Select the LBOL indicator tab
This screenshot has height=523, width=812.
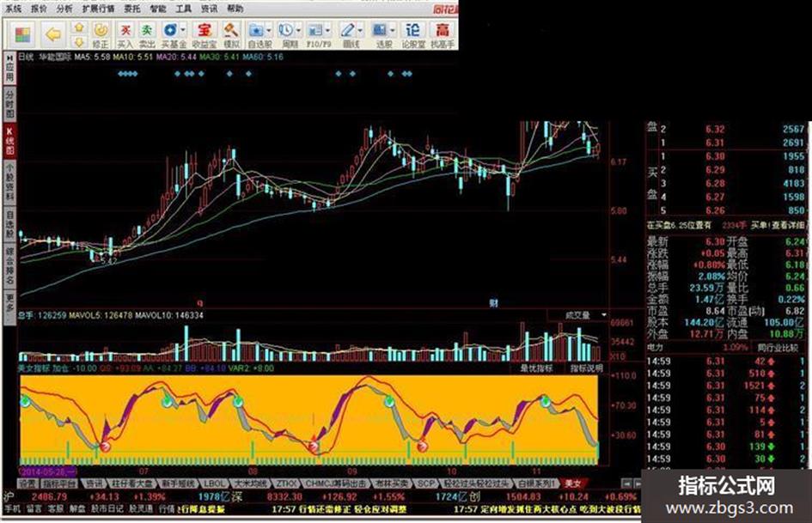click(213, 483)
